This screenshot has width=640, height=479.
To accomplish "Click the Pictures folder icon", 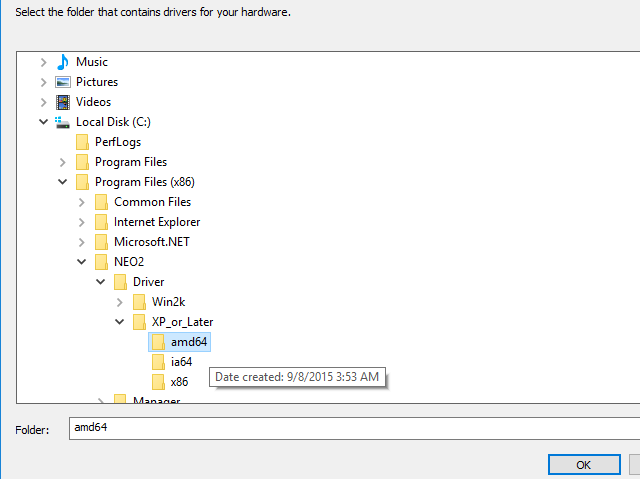I will 63,82.
